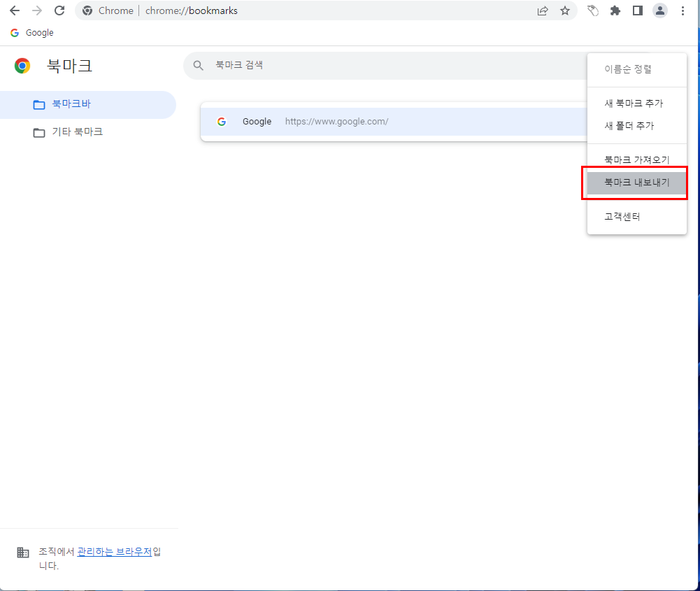Select the 기타 북마크 folder
This screenshot has height=591, width=700.
coord(88,132)
